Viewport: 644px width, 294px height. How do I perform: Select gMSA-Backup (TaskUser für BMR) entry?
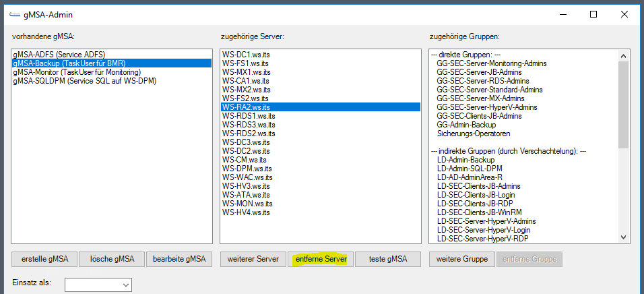[111, 63]
